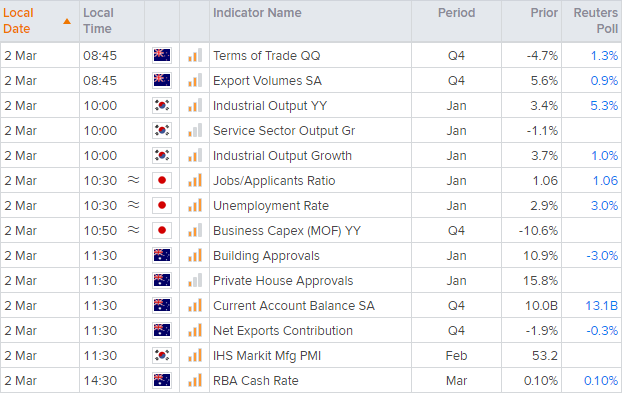Select the Private House Approvals row
Screen dimensions: 622x393
coord(311,280)
